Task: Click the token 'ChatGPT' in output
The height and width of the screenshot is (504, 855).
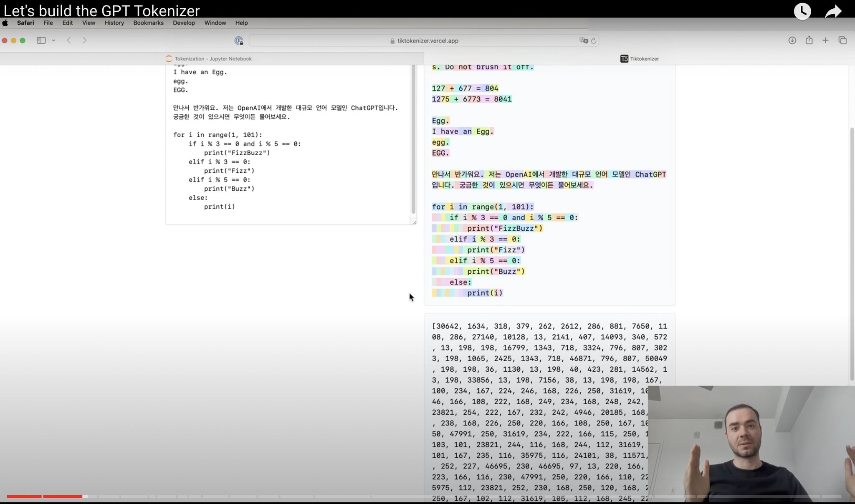Action: [650, 174]
